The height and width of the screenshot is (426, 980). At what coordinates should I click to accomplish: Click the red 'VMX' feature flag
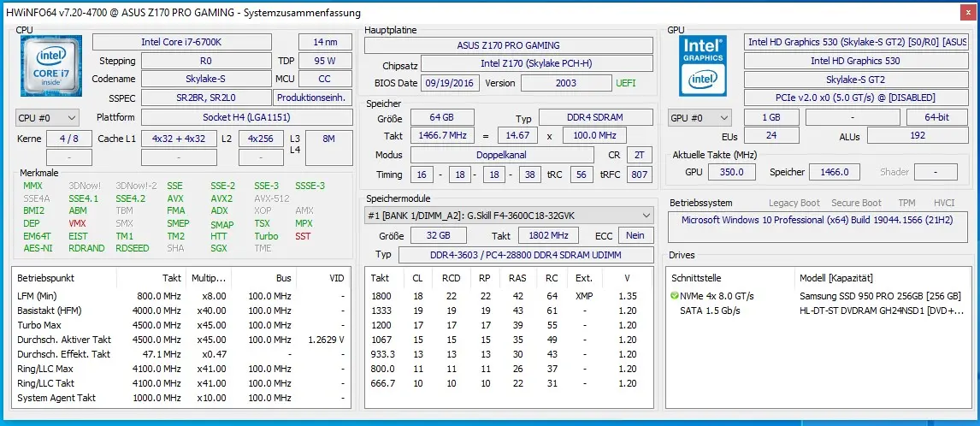[78, 223]
